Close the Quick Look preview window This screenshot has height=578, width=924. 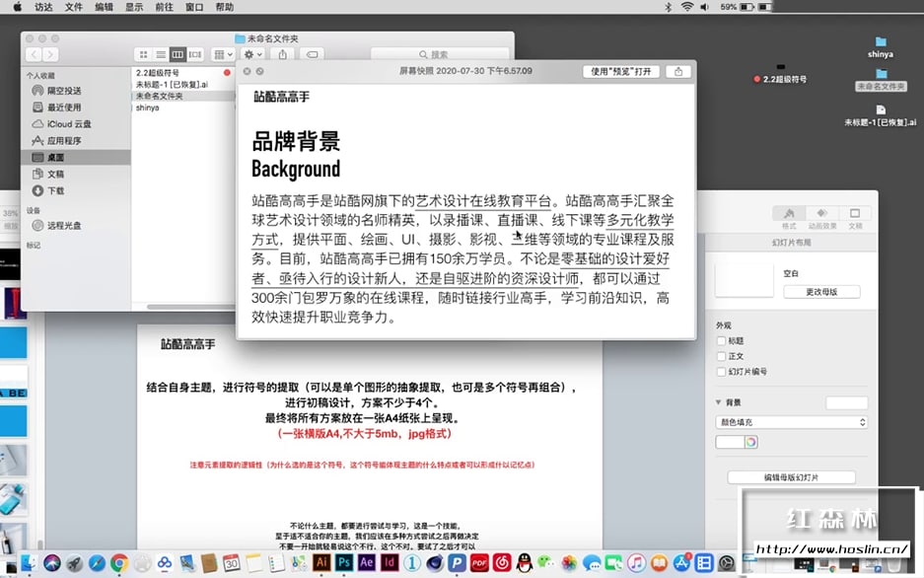tap(247, 71)
